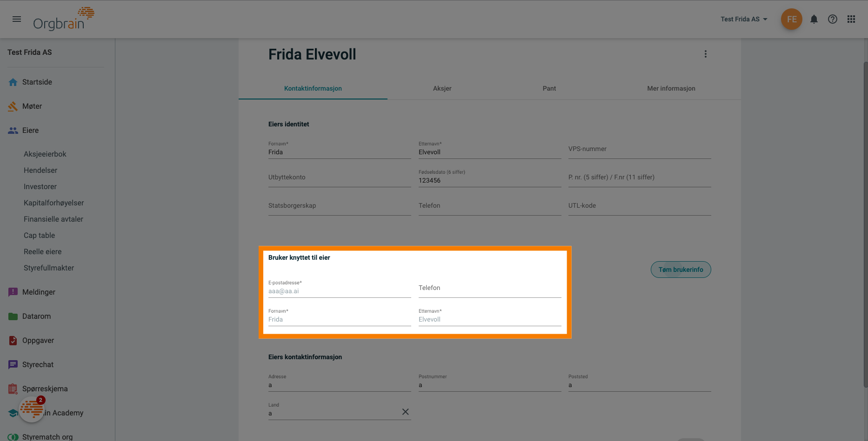
Task: Open Aksjeeierbok submenu item
Action: pos(45,154)
